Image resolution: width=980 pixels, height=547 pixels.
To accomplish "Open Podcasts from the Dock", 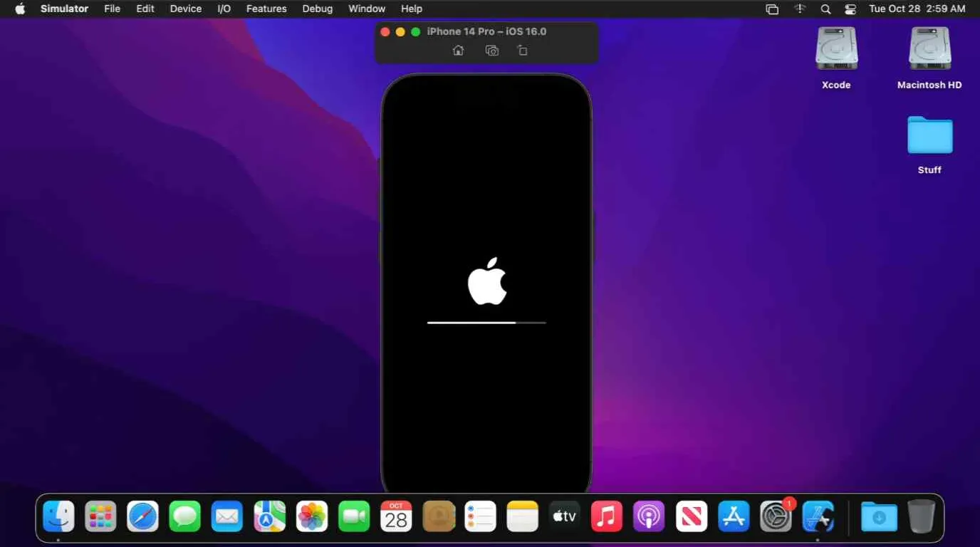I will click(x=649, y=516).
